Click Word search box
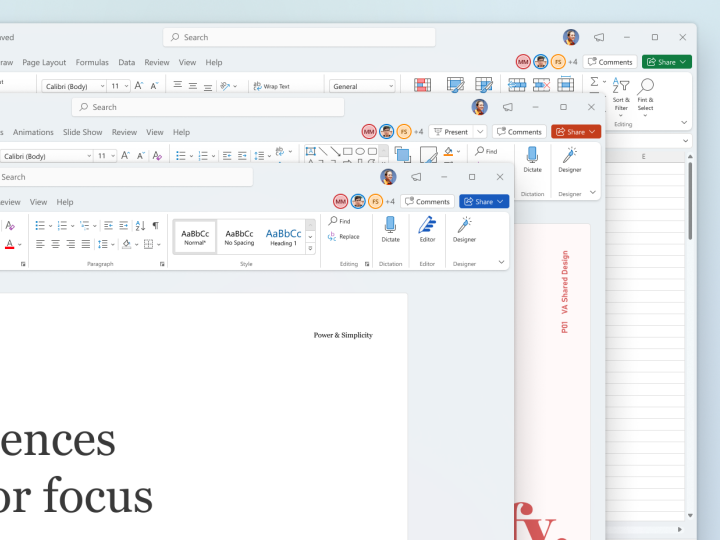Viewport: 720px width, 540px height. [x=125, y=177]
